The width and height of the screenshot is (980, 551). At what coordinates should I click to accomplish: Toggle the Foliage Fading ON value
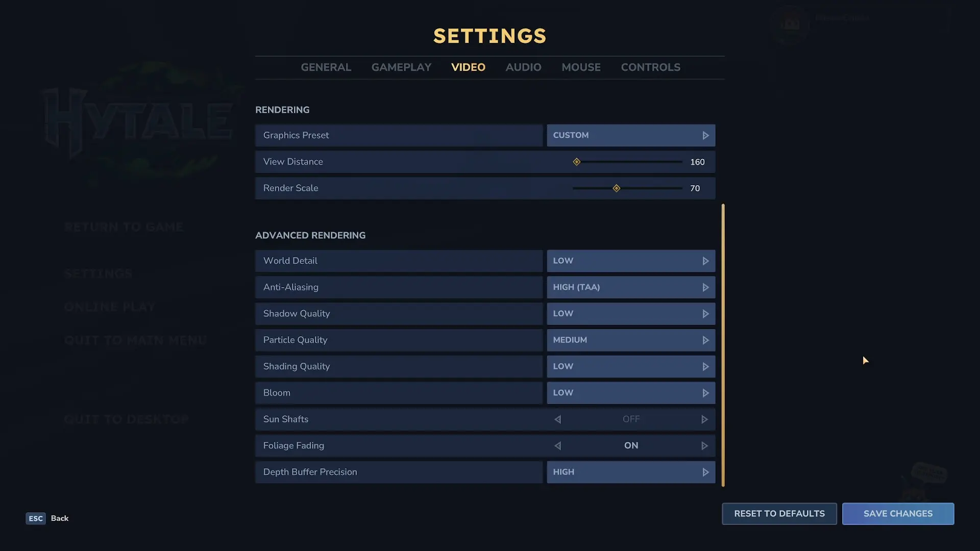click(631, 446)
